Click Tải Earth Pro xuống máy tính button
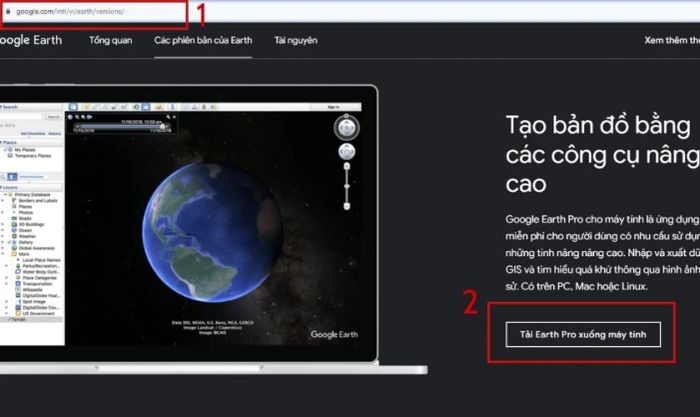The height and width of the screenshot is (417, 700). (x=583, y=334)
